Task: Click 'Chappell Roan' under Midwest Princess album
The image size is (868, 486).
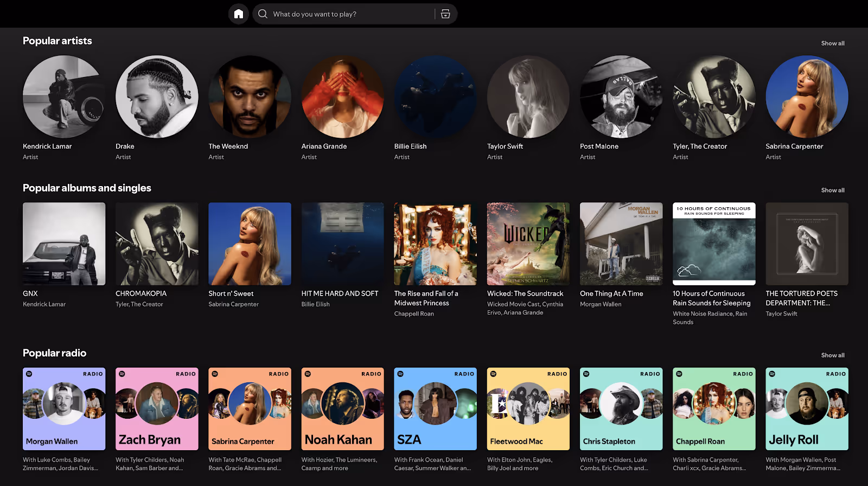Action: coord(414,314)
